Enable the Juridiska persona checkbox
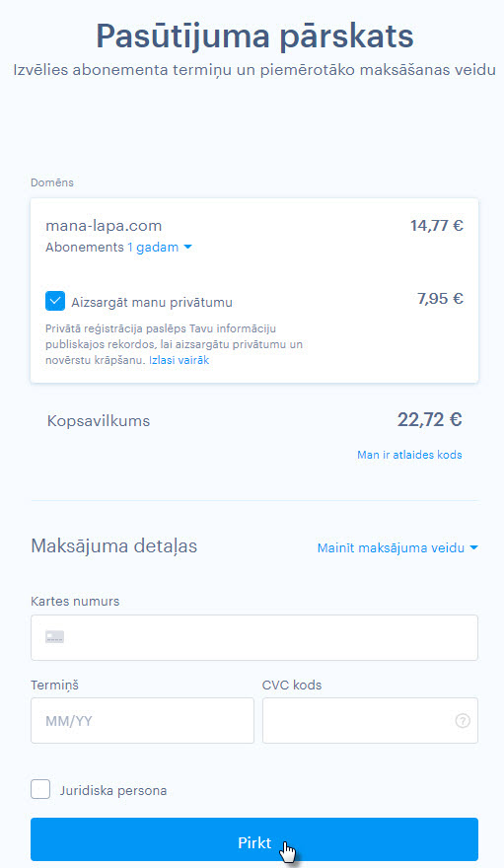This screenshot has height=868, width=504. (40, 789)
